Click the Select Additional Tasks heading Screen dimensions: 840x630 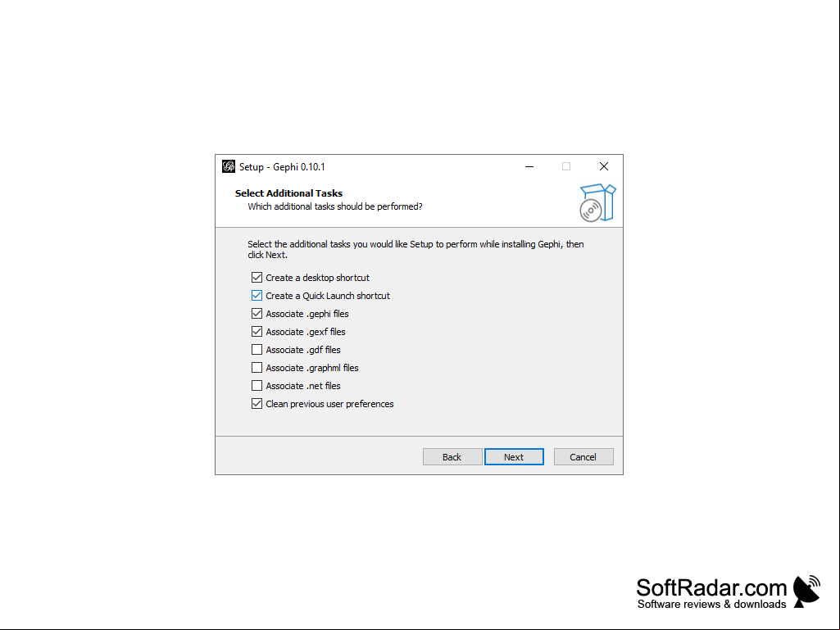point(288,193)
